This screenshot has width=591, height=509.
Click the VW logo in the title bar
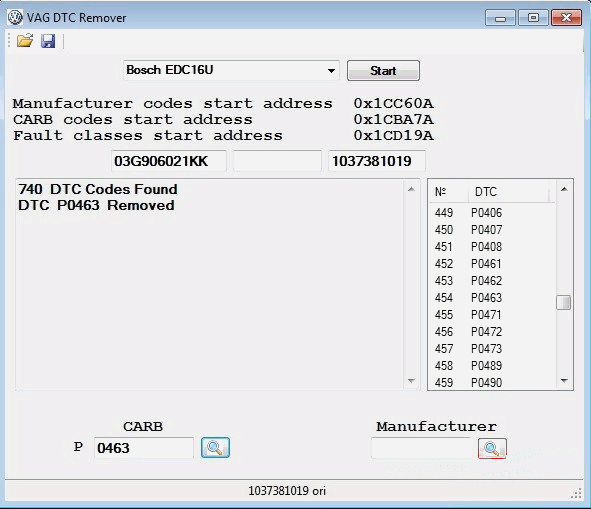(x=15, y=18)
